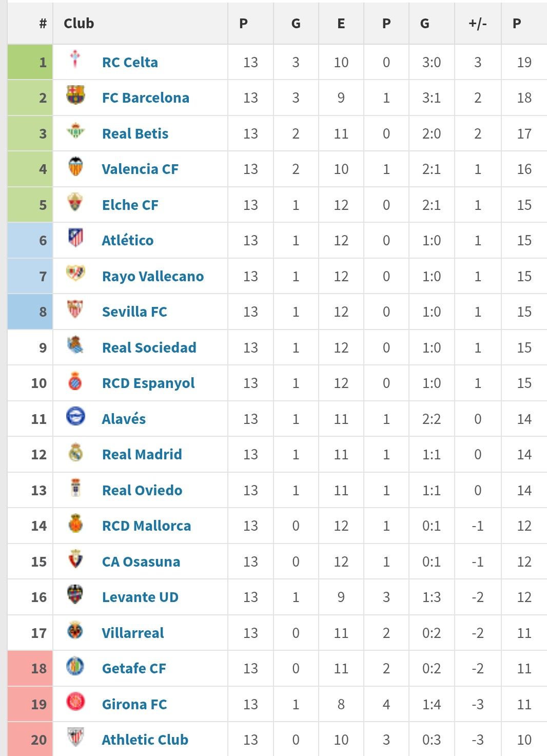Click the # position column header

tap(43, 24)
